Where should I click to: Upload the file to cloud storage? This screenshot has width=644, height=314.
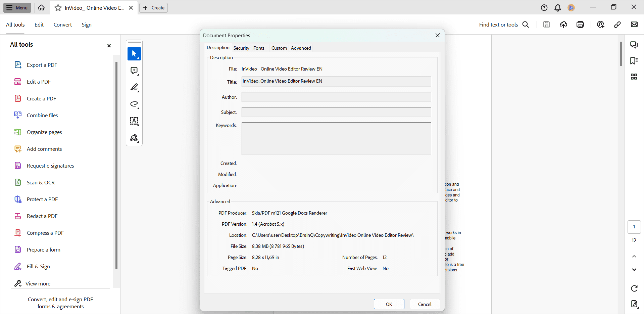(x=563, y=24)
